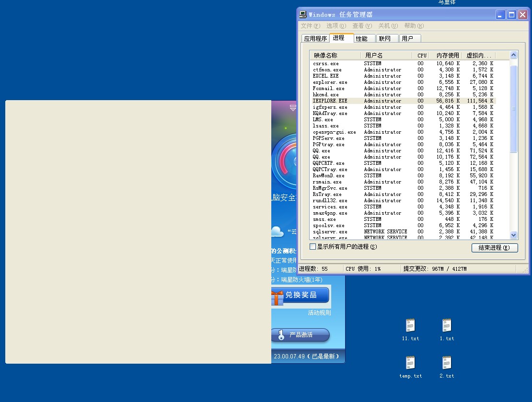Switch to the 性能 tab

[x=364, y=38]
